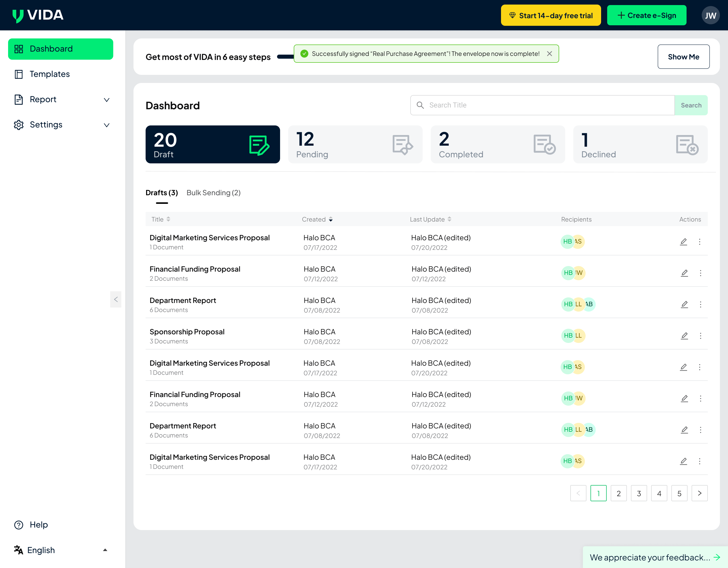Click the Draft card document-edit icon
Screen dimensions: 728x568
click(x=259, y=145)
